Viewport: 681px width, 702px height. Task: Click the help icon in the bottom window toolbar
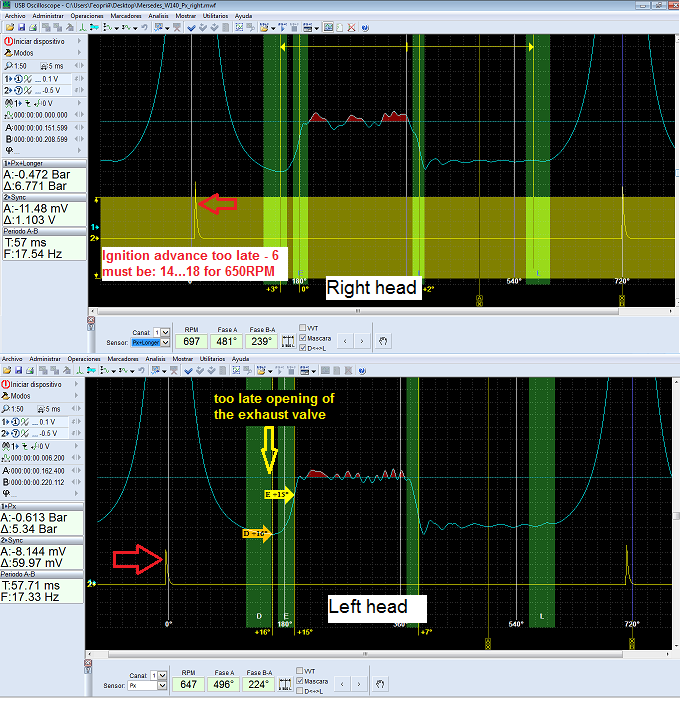[362, 371]
